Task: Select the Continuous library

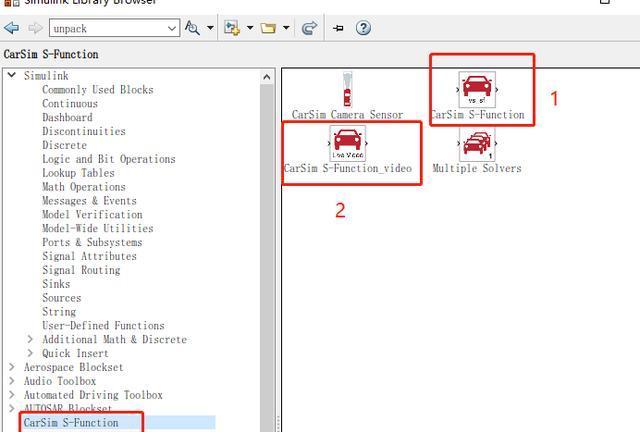Action: (x=70, y=104)
